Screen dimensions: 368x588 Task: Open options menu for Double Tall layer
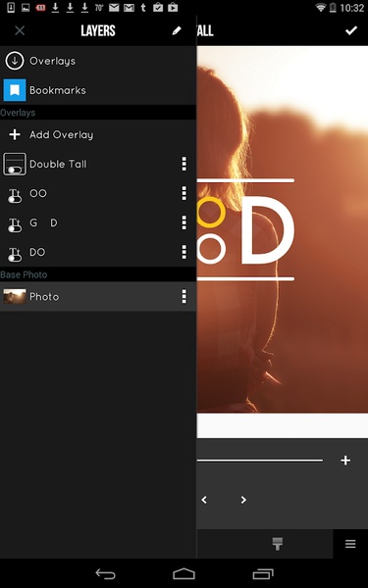[184, 164]
